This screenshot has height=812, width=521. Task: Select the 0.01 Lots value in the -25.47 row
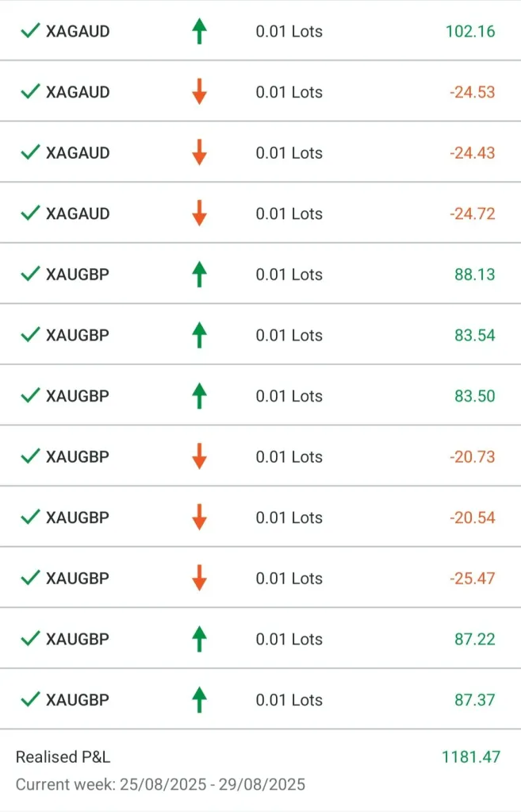click(x=289, y=578)
